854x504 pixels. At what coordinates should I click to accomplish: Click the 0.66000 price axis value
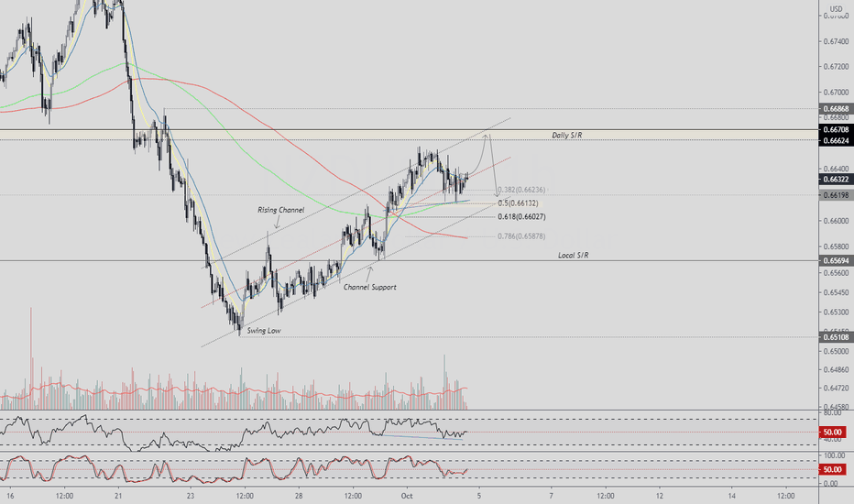coord(836,221)
